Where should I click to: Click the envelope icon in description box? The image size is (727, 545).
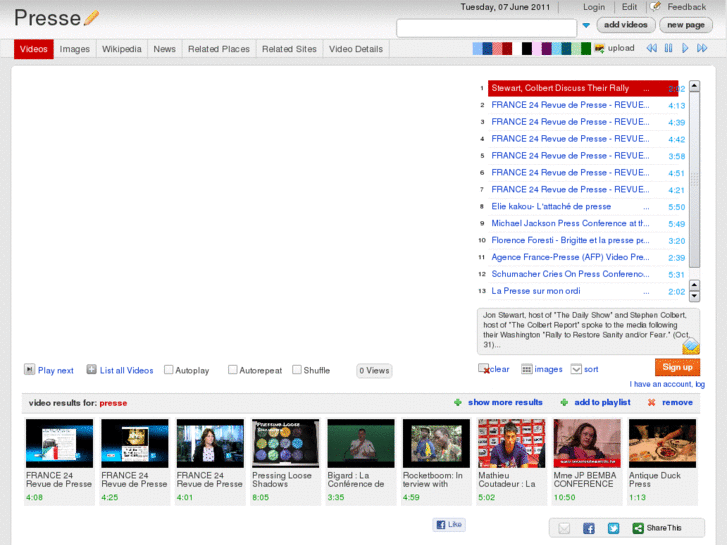point(690,346)
